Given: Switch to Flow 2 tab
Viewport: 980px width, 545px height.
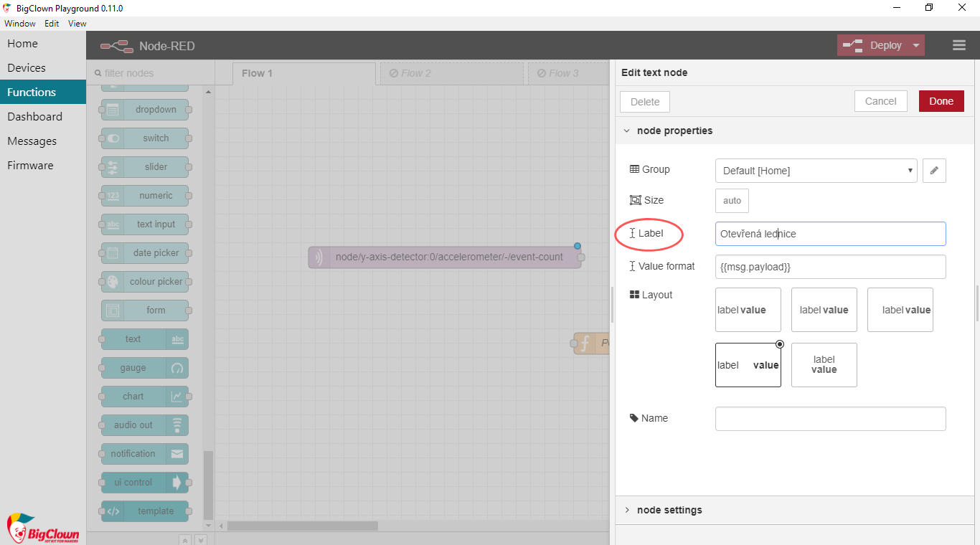Looking at the screenshot, I should tap(452, 73).
